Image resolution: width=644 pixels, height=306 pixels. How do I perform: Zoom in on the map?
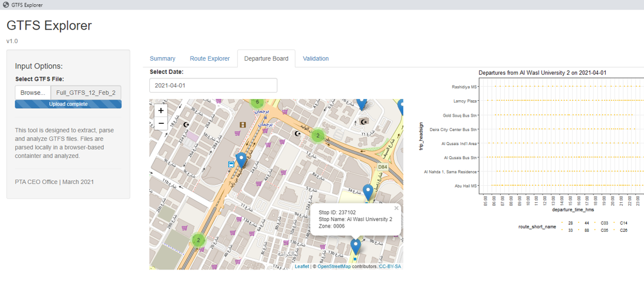tap(161, 110)
